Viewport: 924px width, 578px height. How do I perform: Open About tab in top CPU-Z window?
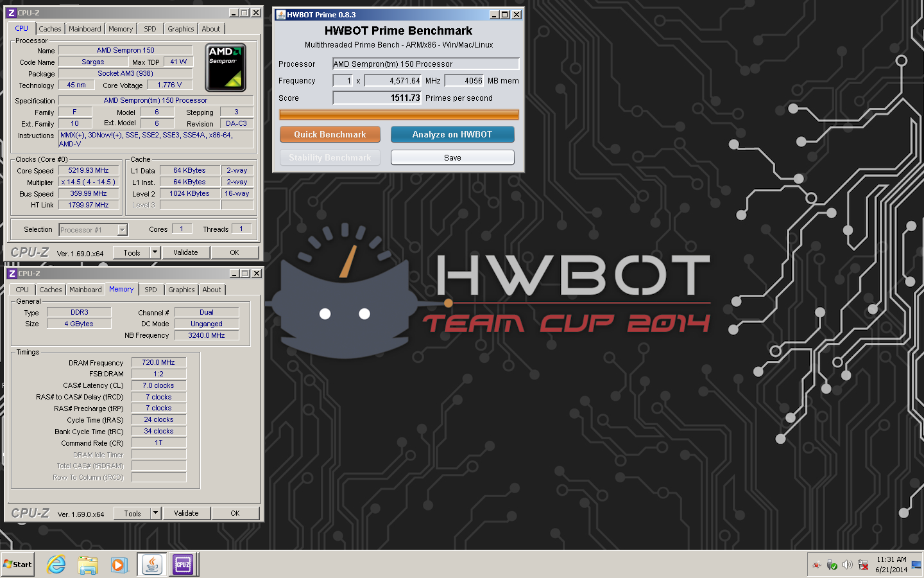coord(211,29)
